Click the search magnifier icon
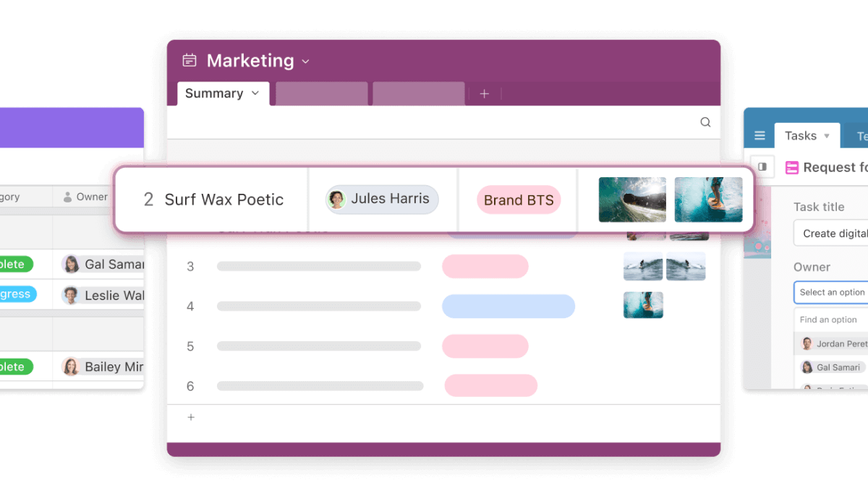Viewport: 868px width, 496px height. (705, 122)
